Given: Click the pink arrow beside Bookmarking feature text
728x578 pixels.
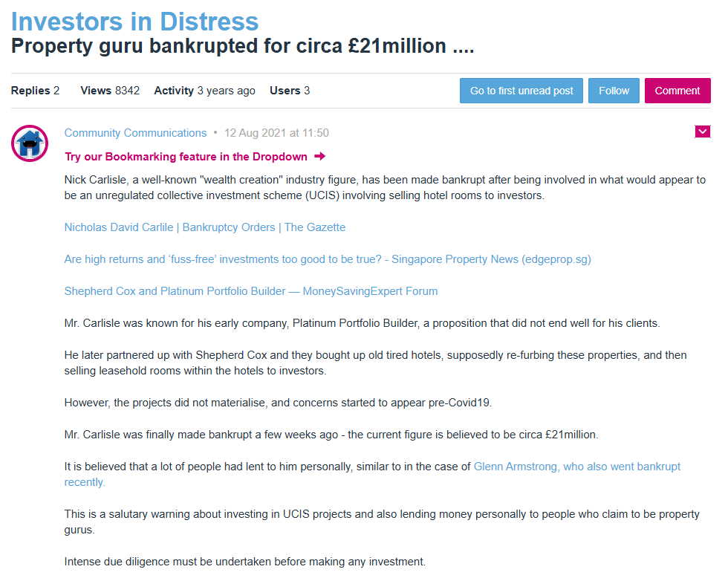Looking at the screenshot, I should [319, 157].
